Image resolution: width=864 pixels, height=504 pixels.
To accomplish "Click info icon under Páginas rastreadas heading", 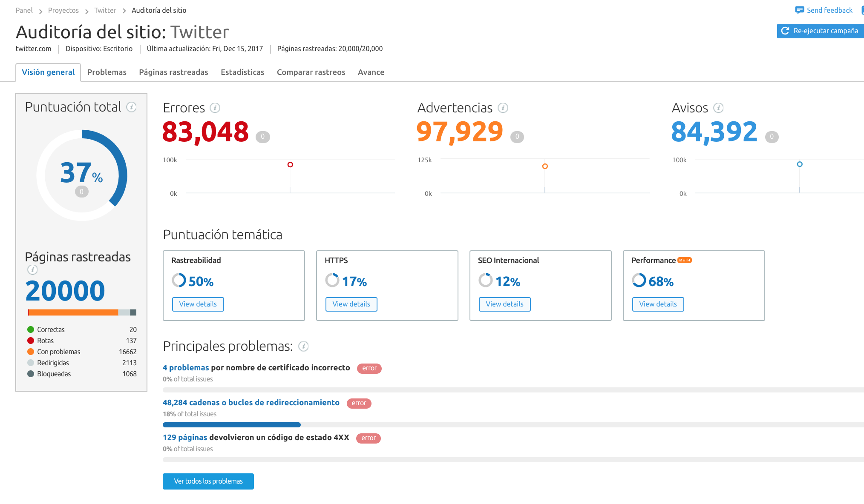I will point(32,269).
